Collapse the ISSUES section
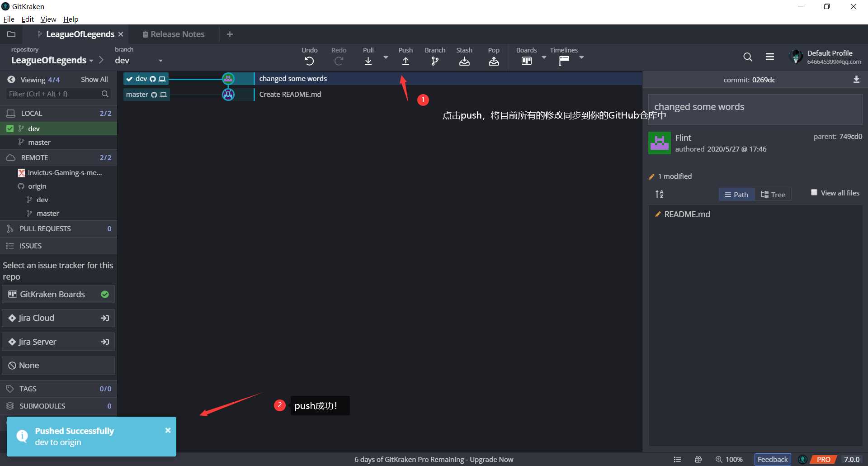Viewport: 868px width, 466px height. tap(58, 246)
